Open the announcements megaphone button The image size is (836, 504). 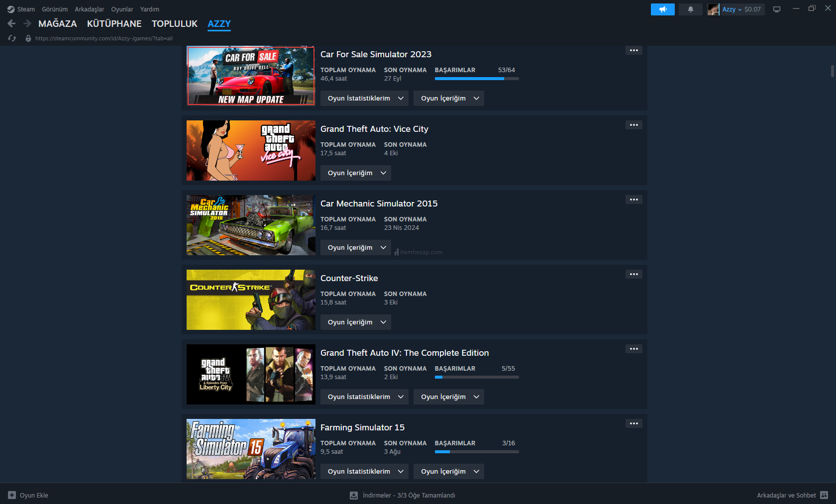coord(662,9)
